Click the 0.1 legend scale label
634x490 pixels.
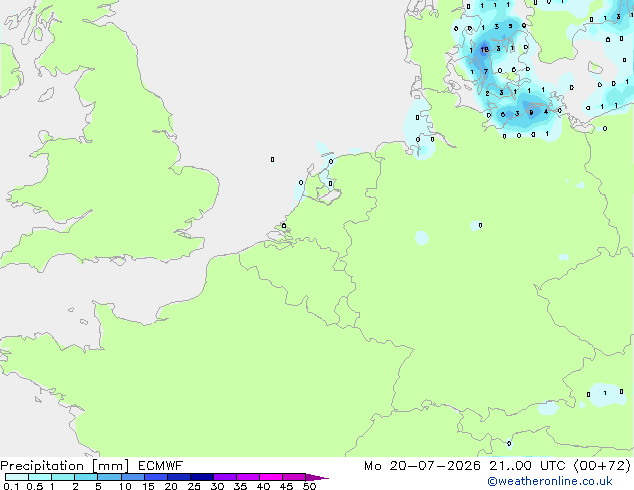(11, 486)
